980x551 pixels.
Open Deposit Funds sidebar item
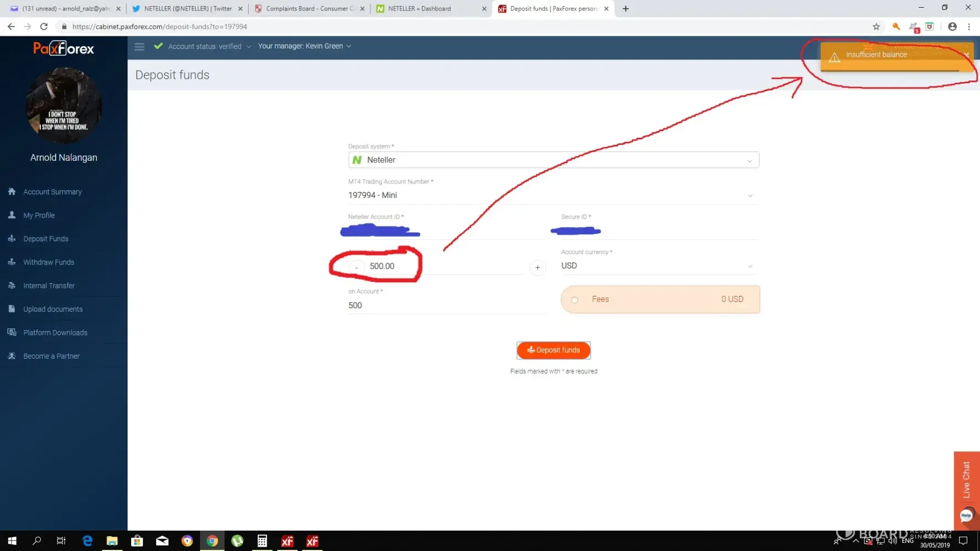[46, 239]
